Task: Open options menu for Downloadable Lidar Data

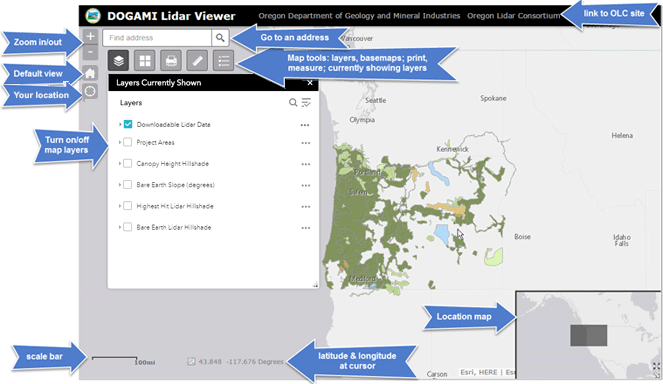Action: coord(305,125)
